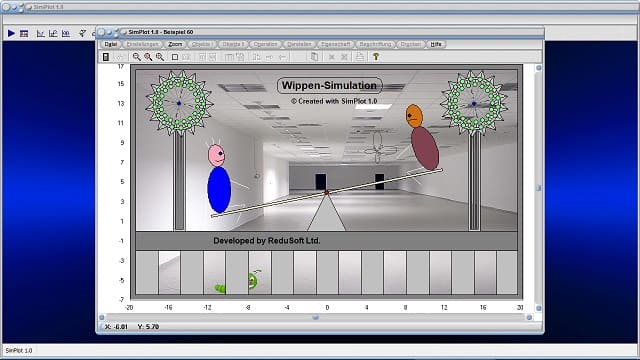Viewport: 640px width, 360px height.
Task: Select the square zoom-rectangle icon
Action: [x=175, y=57]
